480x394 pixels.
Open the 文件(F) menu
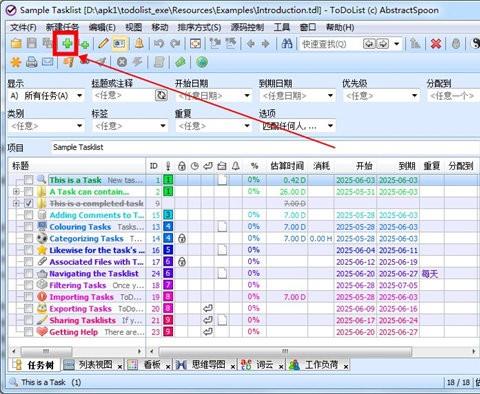(23, 27)
